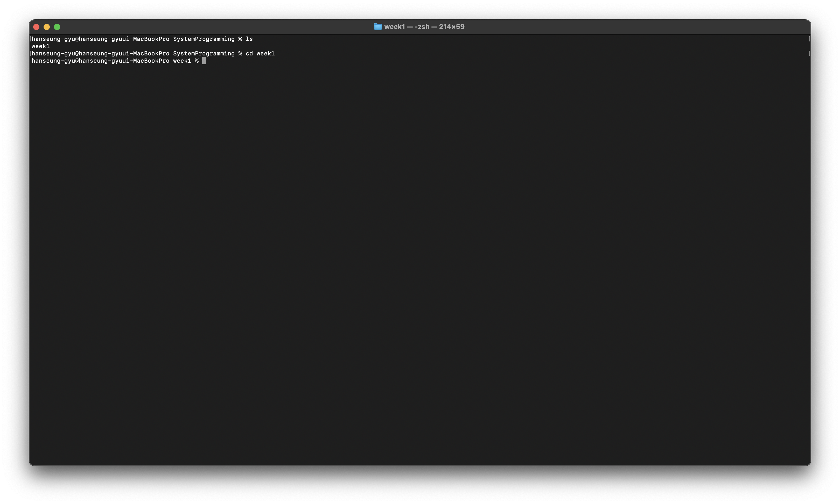Click the '%' symbol of the current prompt

(197, 61)
